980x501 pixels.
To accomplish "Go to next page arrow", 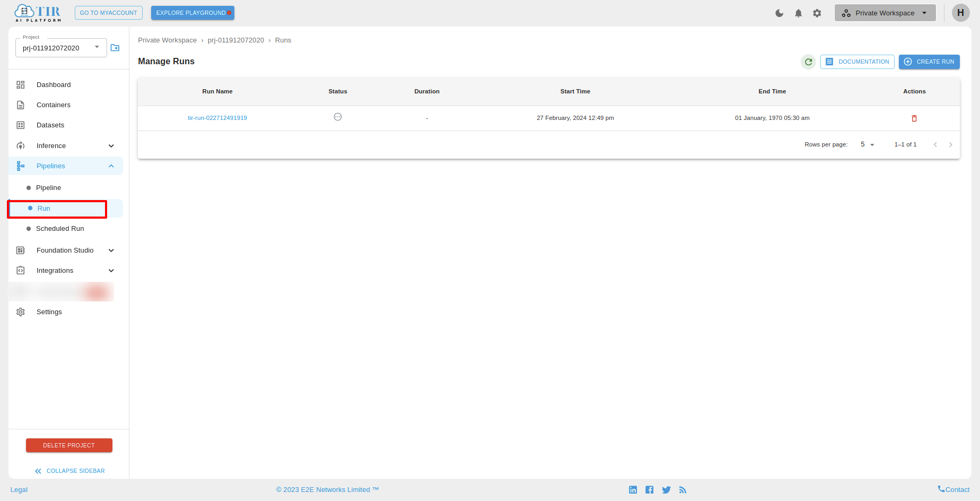I will (x=950, y=144).
